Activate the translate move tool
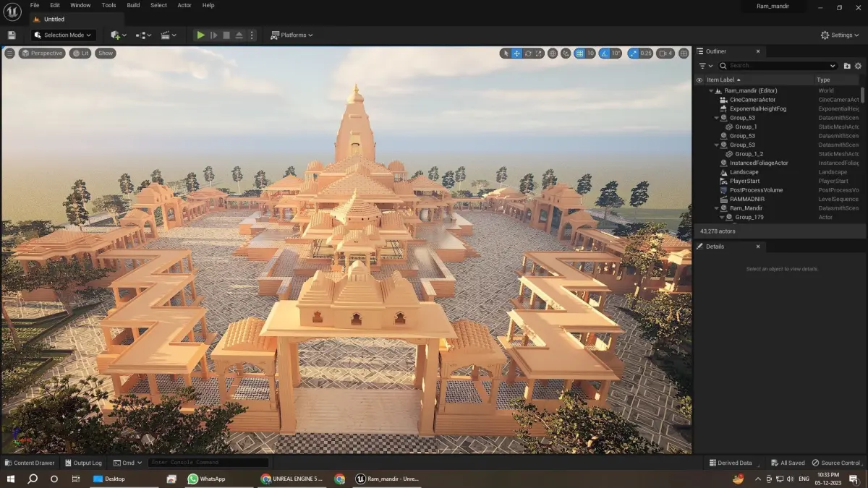Viewport: 868px width, 488px height. click(x=517, y=53)
